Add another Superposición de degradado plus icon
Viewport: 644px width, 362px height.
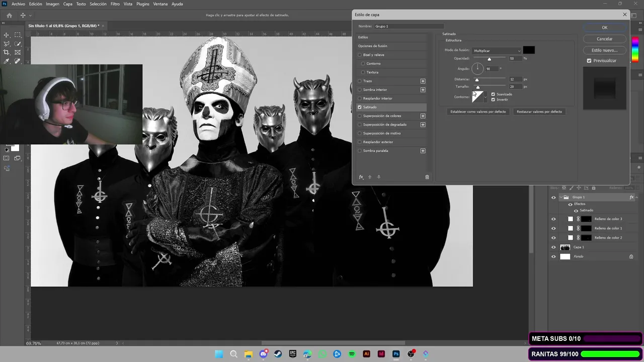point(423,125)
